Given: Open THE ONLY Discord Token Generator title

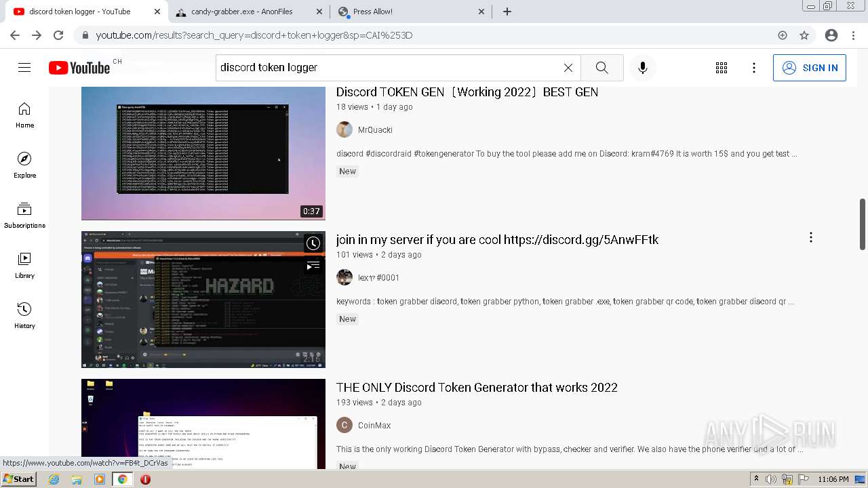Looking at the screenshot, I should click(x=477, y=388).
